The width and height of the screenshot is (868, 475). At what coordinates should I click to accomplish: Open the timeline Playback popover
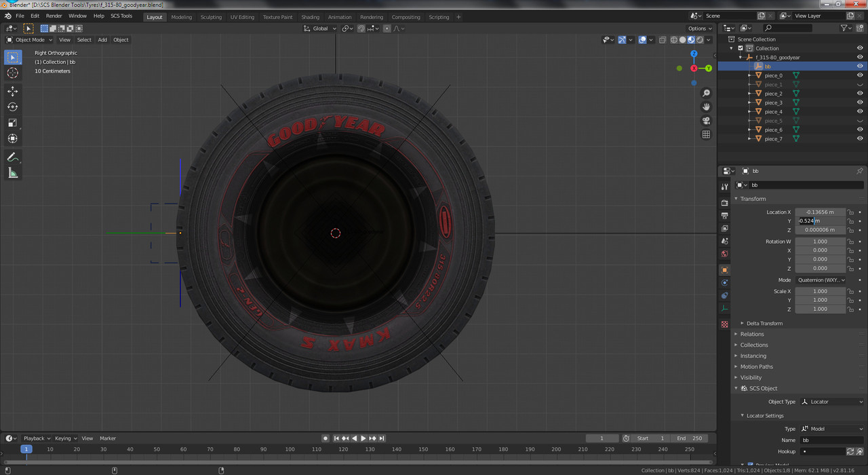tap(37, 438)
